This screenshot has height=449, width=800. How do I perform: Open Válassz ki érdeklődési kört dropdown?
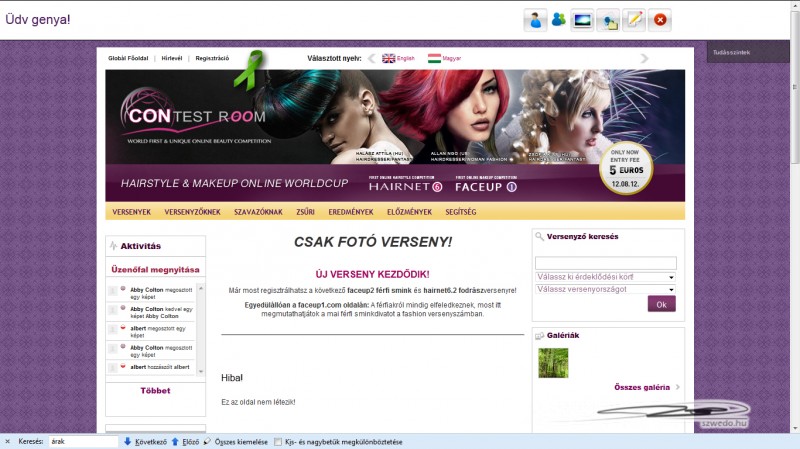click(x=606, y=277)
